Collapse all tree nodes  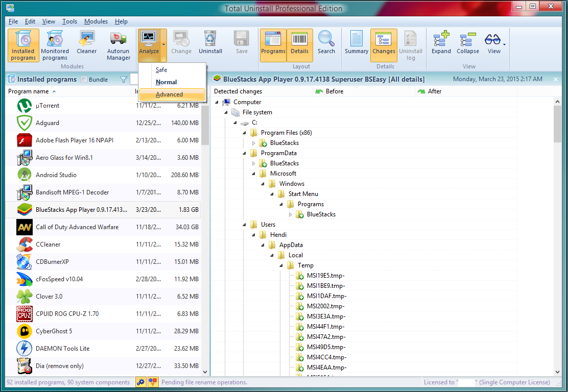coord(468,43)
